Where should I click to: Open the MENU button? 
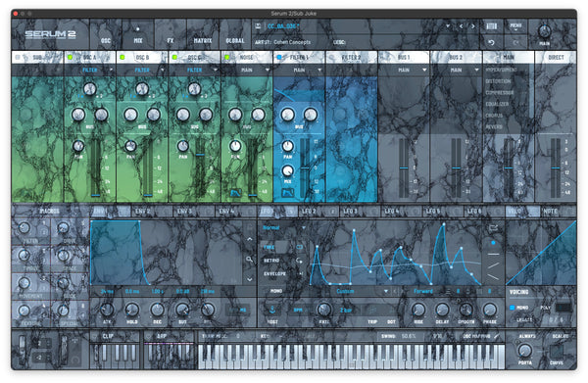515,25
